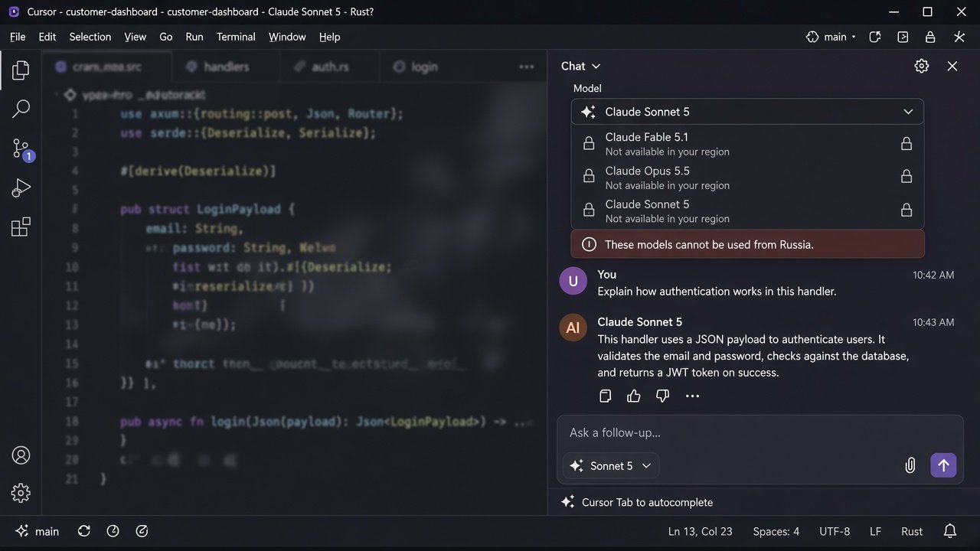The width and height of the screenshot is (980, 551).
Task: Open the Edit menu
Action: [47, 37]
